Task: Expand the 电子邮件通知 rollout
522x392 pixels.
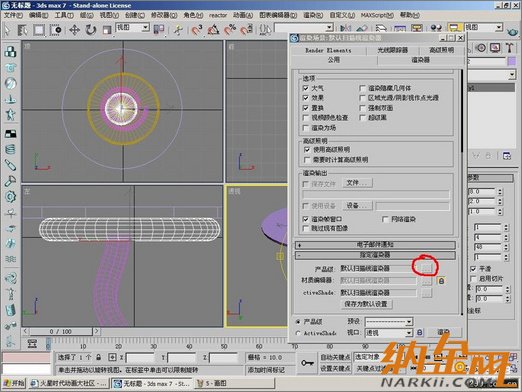Action: tap(375, 245)
